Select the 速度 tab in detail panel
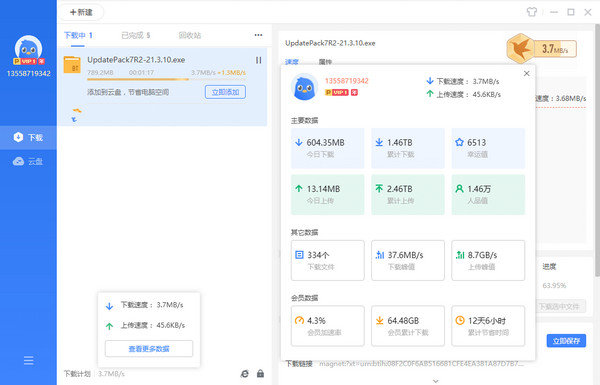 [x=292, y=62]
